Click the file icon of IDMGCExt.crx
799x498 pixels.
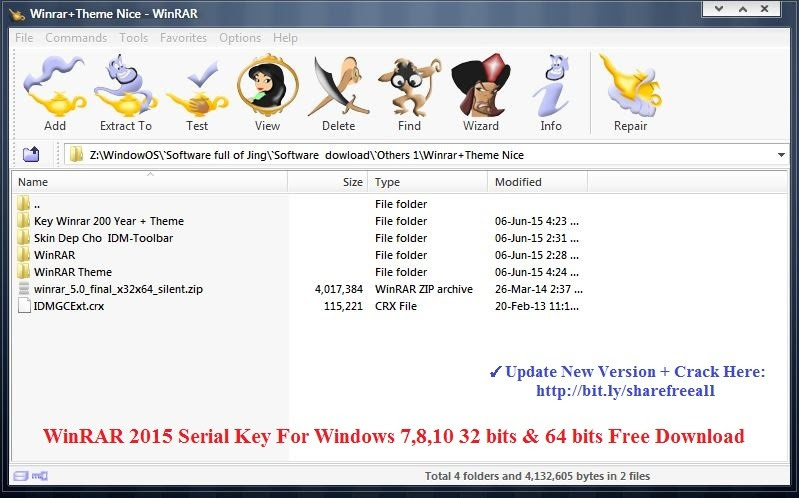click(x=23, y=305)
